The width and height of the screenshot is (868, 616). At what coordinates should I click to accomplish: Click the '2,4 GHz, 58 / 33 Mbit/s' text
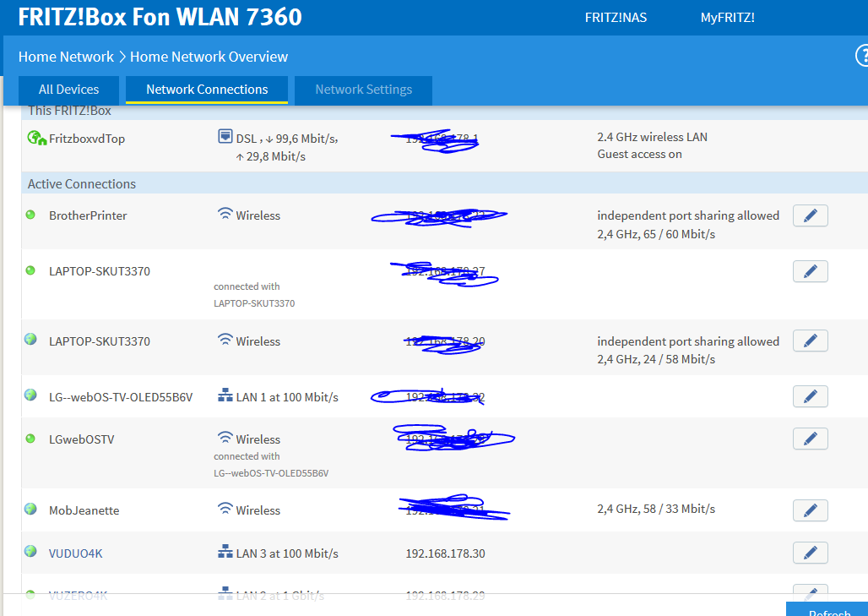tap(656, 509)
